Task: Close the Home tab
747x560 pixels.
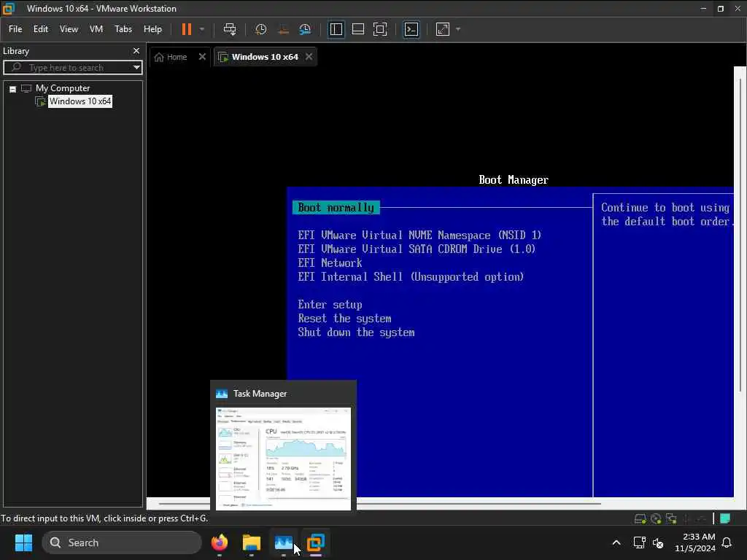Action: pos(202,57)
